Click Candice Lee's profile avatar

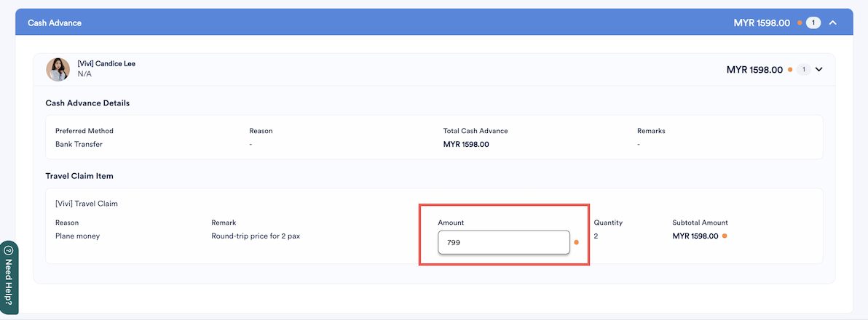click(x=58, y=70)
